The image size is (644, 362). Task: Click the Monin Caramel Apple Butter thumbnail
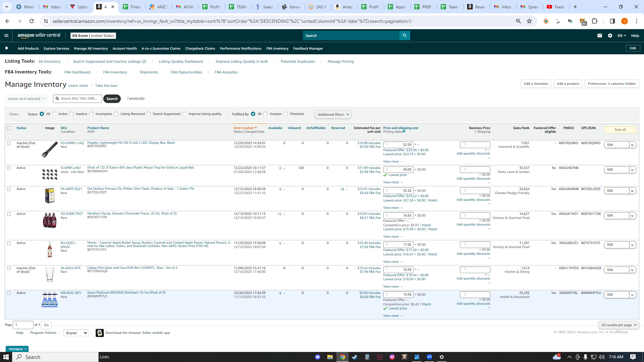coord(50,250)
